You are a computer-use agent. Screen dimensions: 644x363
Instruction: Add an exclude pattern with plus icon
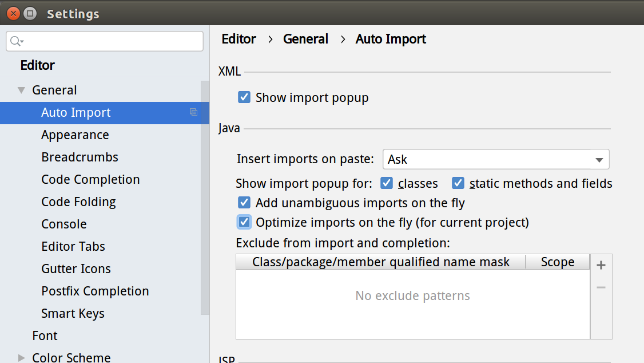[x=601, y=265]
